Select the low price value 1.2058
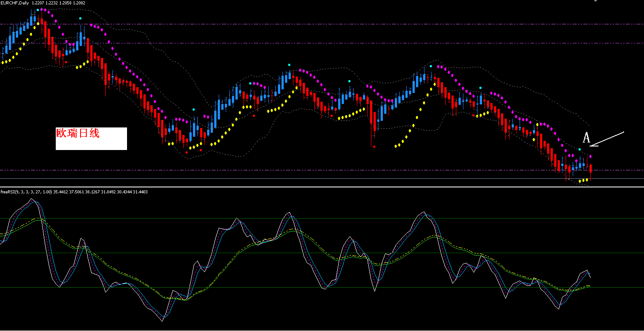Screen dimensions: 644x331 (x=65, y=3)
